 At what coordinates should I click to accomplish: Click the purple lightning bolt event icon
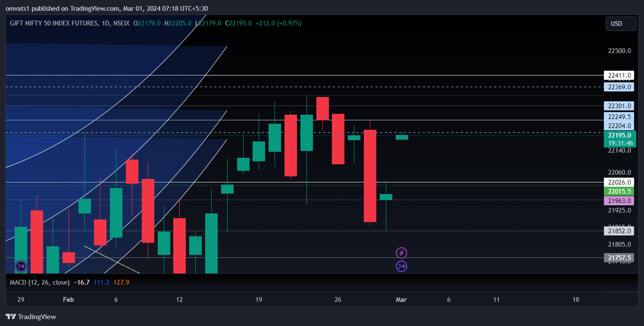[x=402, y=253]
